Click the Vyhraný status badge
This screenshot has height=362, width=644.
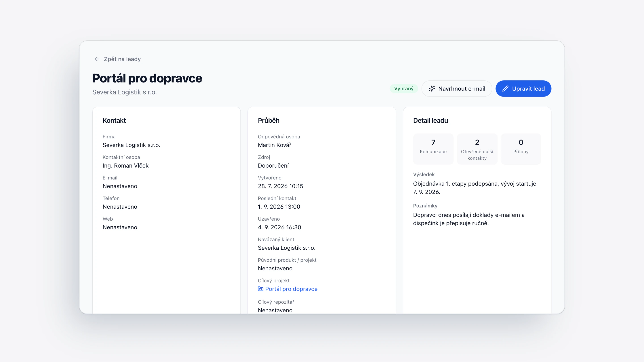(x=404, y=89)
